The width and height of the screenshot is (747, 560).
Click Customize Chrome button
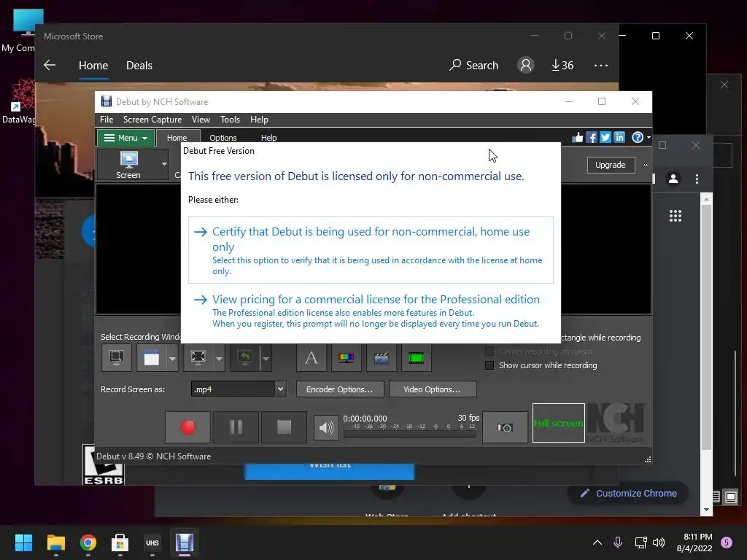point(628,494)
